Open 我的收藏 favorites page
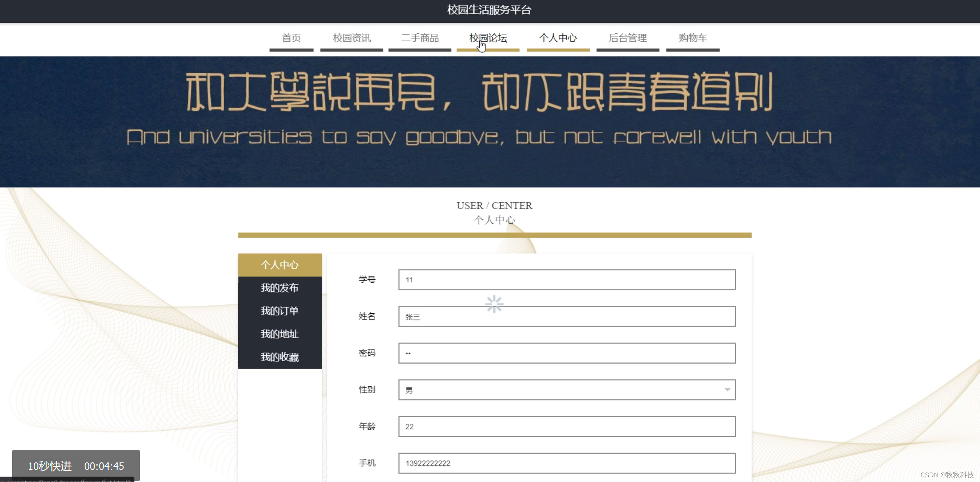The image size is (980, 482). (280, 357)
